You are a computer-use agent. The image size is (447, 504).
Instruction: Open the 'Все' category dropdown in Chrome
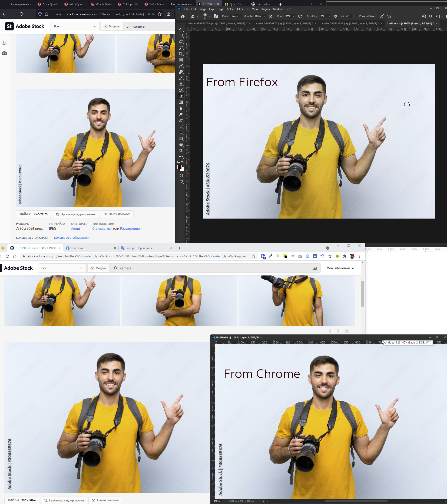point(62,268)
